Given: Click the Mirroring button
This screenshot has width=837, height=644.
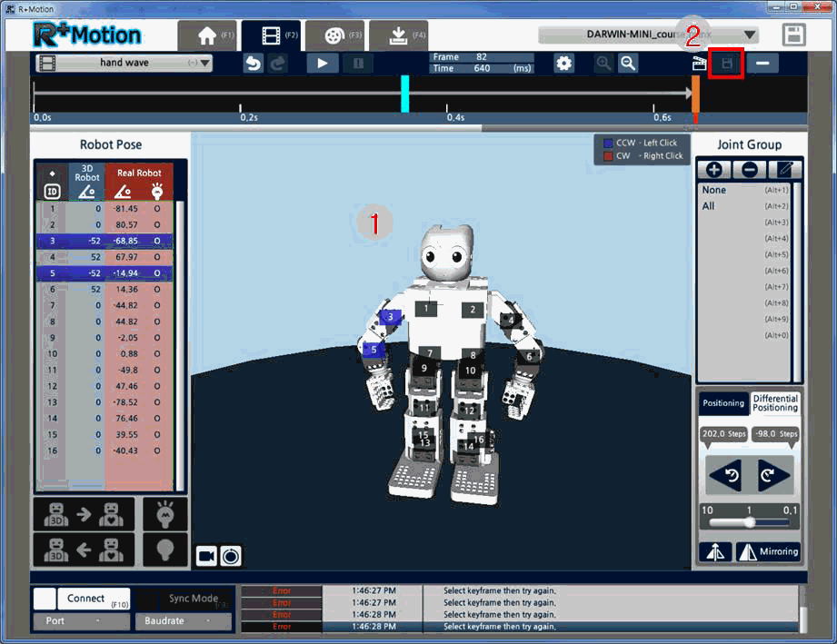Looking at the screenshot, I should [768, 551].
